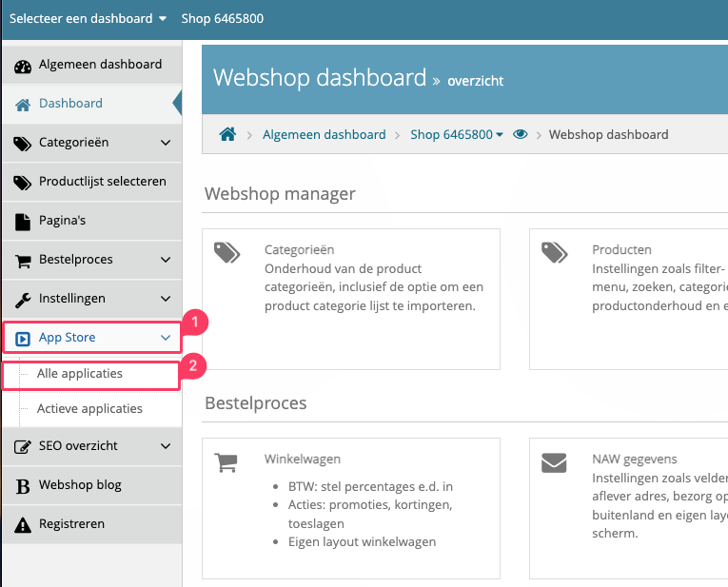Viewport: 728px width, 587px height.
Task: Click the Winkelwagen shopping cart icon
Action: point(226,462)
